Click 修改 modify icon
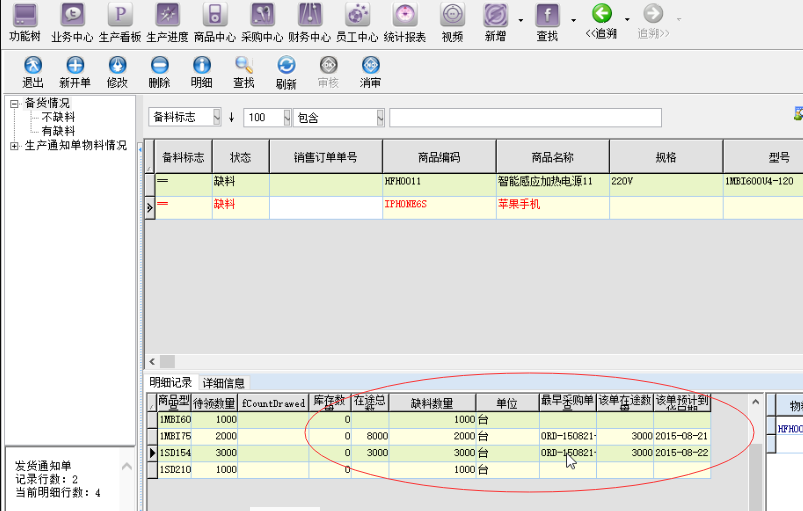The image size is (803, 511). tap(117, 72)
